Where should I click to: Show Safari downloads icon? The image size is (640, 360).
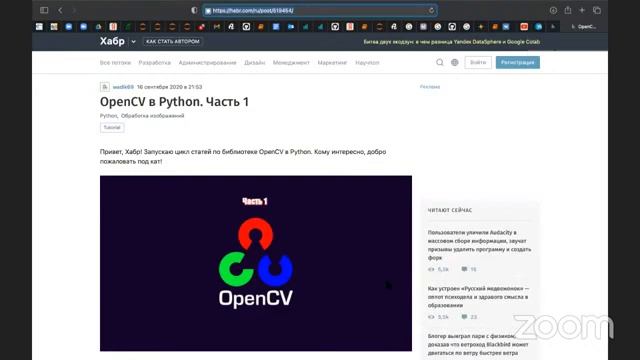pyautogui.click(x=553, y=10)
